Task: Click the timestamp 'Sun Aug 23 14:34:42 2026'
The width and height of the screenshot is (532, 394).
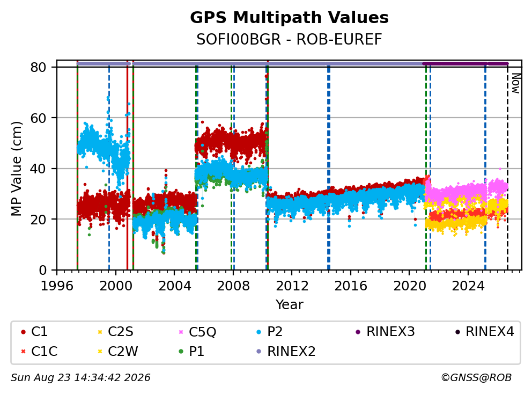Action: point(80,378)
